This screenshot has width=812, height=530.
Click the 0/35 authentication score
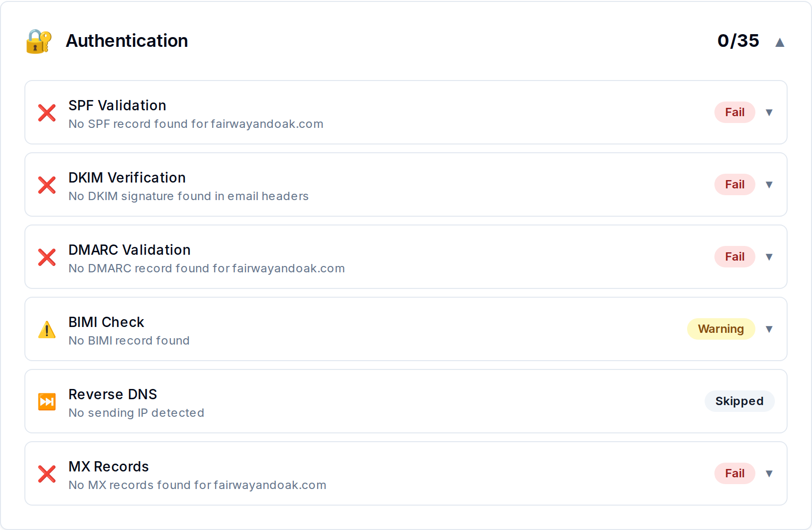click(738, 41)
